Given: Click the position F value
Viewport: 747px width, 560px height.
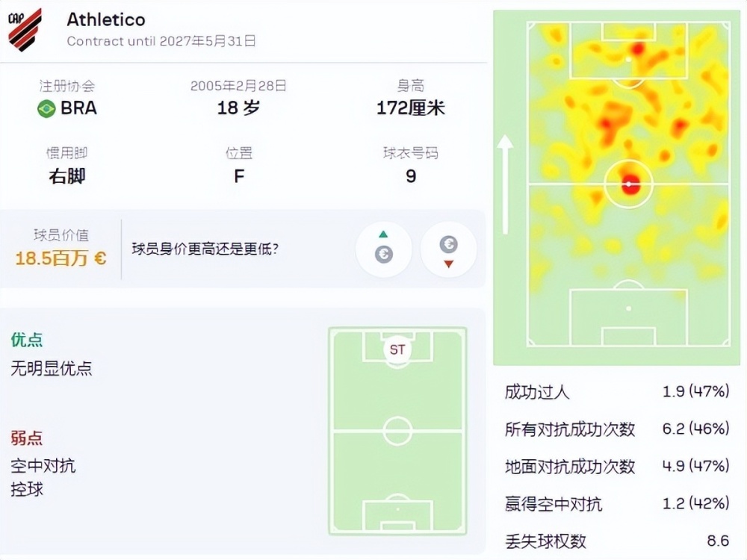Looking at the screenshot, I should tap(239, 176).
